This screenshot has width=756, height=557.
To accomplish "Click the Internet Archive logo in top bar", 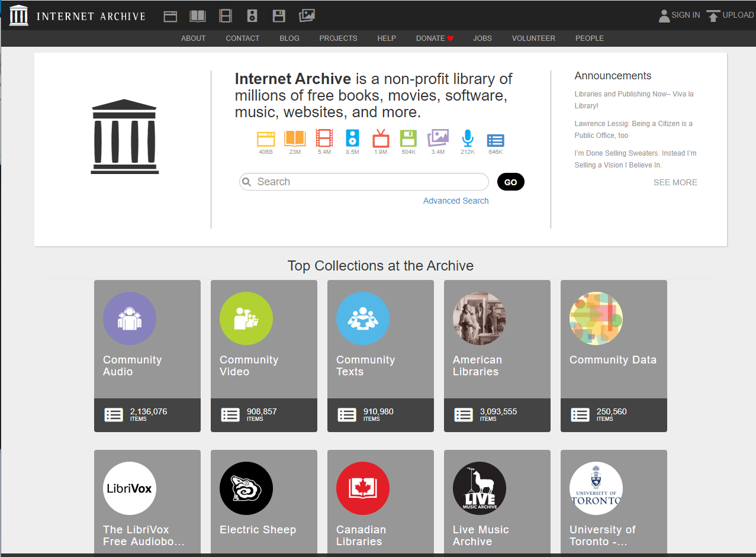I will (x=19, y=15).
